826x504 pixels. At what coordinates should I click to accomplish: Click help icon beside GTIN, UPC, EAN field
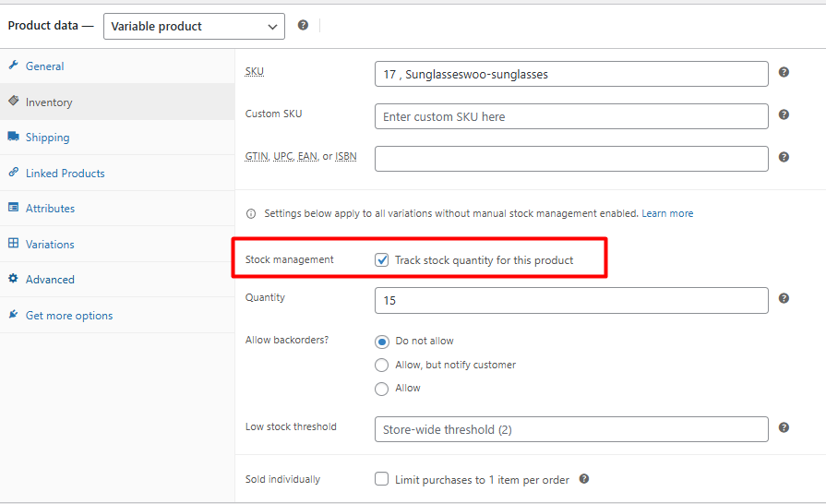coord(784,157)
